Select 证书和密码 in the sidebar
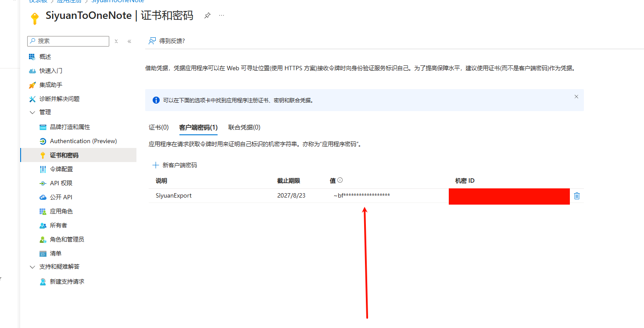The image size is (644, 328). (x=78, y=155)
